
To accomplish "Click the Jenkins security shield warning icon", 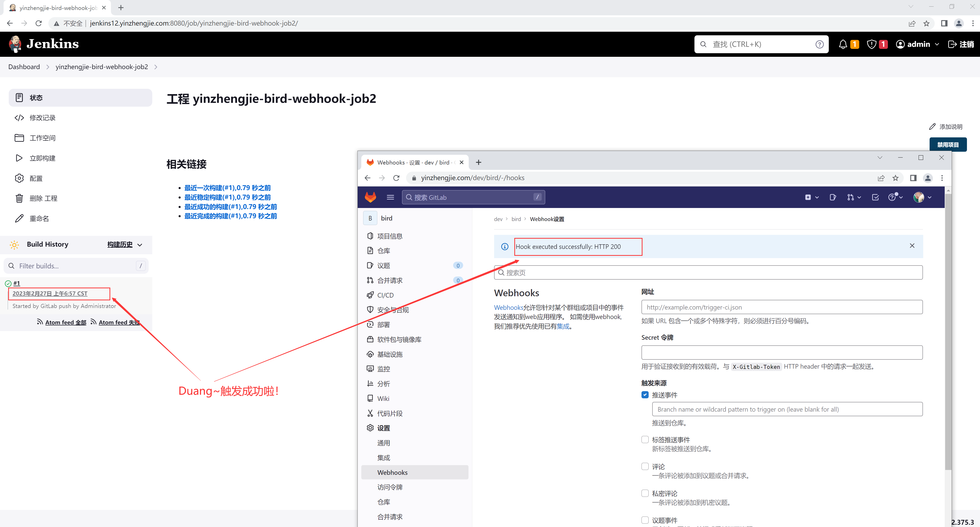I will (871, 45).
